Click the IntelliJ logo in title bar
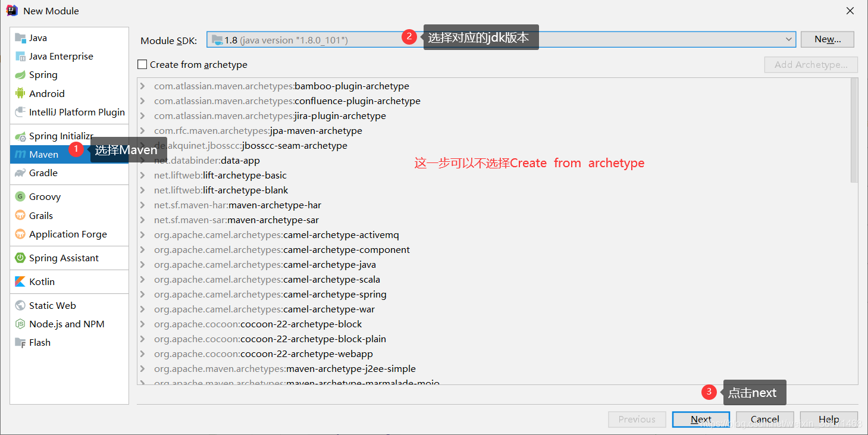The width and height of the screenshot is (868, 435). point(12,11)
